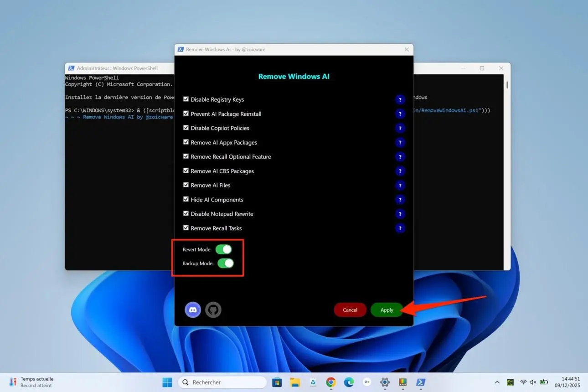Uncheck Remove Recall Tasks
The height and width of the screenshot is (392, 588).
186,227
